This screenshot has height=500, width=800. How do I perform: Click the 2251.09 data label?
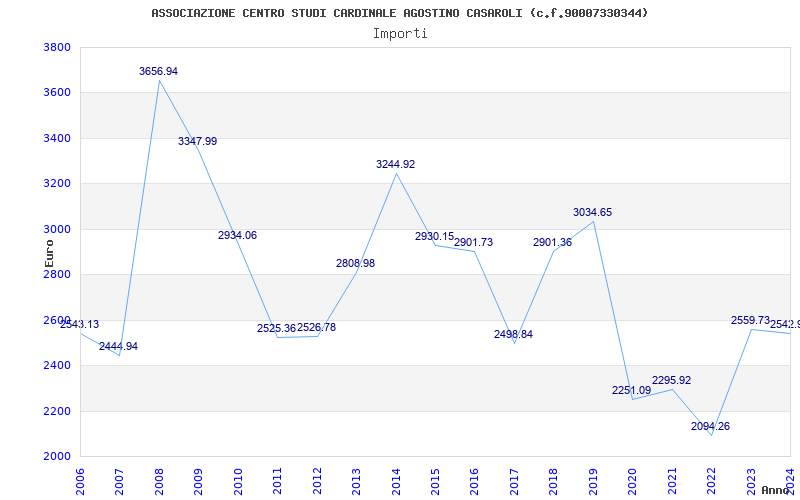pyautogui.click(x=632, y=391)
